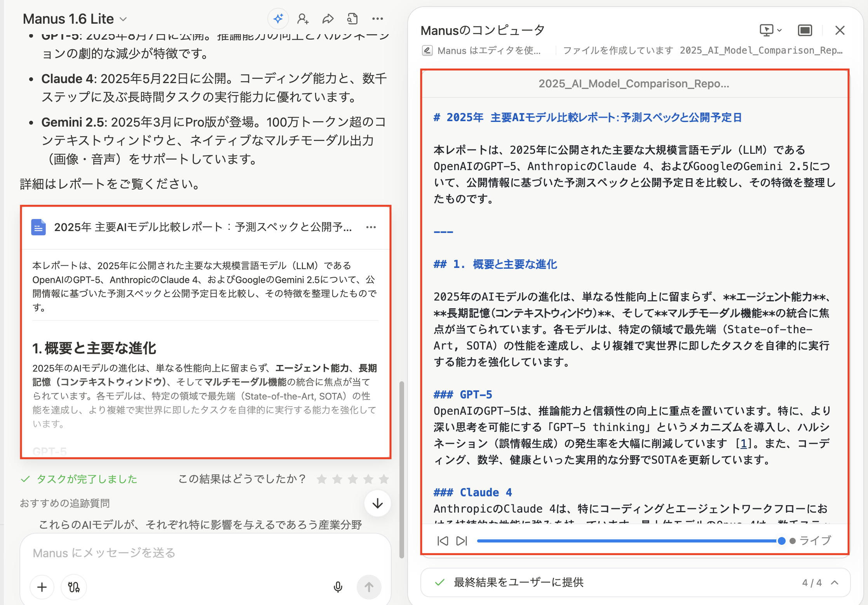
Task: Click the scroll-to-bottom arrow button
Action: 377,504
